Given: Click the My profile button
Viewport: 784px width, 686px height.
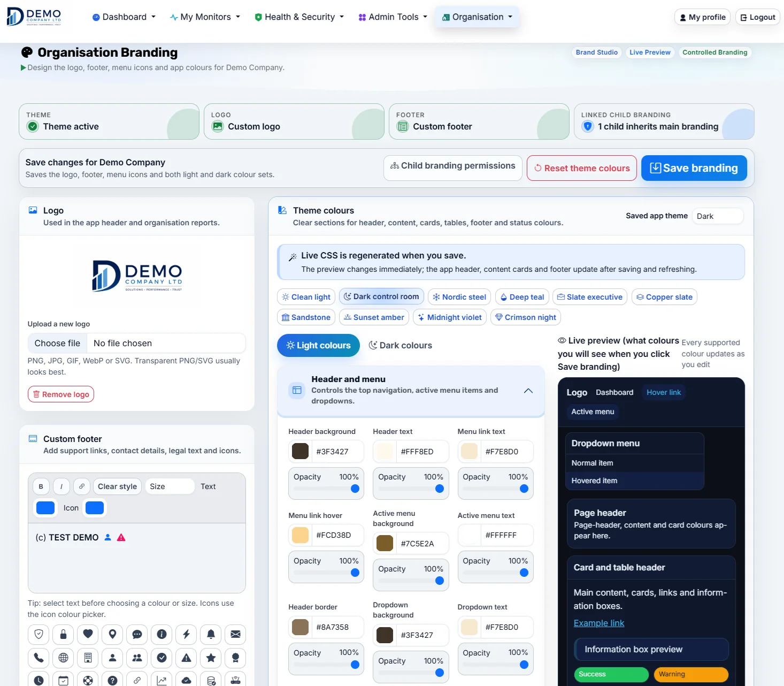Looking at the screenshot, I should click(x=703, y=17).
